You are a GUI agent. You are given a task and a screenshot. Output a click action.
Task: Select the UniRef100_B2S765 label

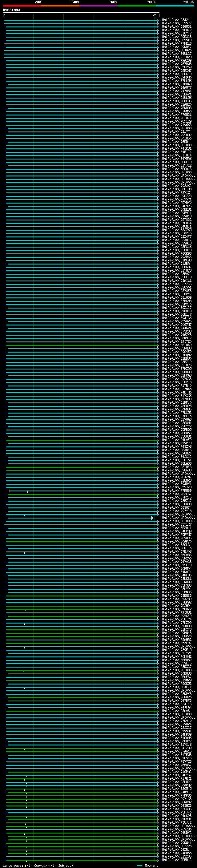[x=176, y=230]
